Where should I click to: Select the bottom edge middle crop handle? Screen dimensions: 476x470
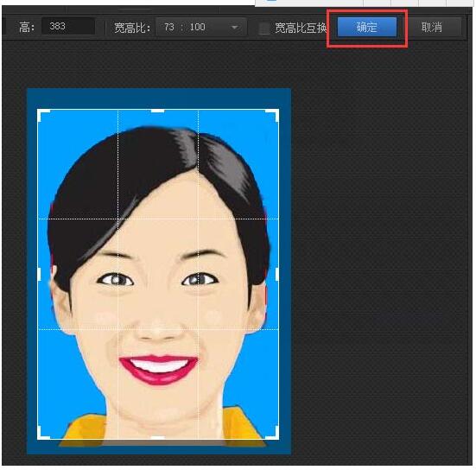[x=157, y=438]
